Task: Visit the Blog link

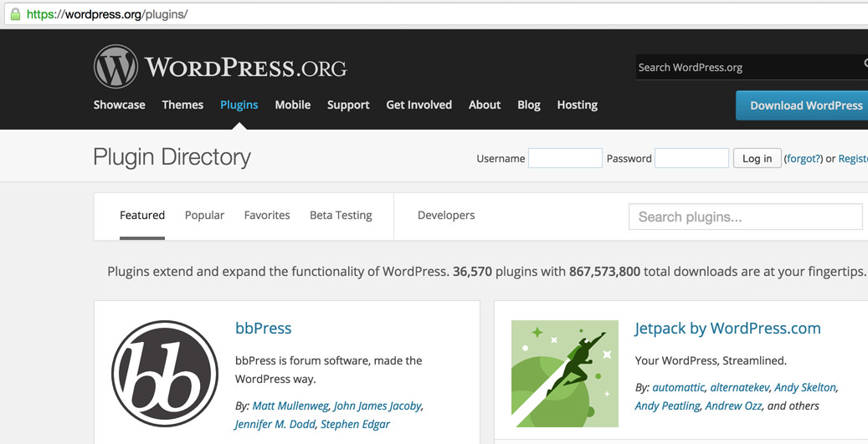Action: click(529, 105)
